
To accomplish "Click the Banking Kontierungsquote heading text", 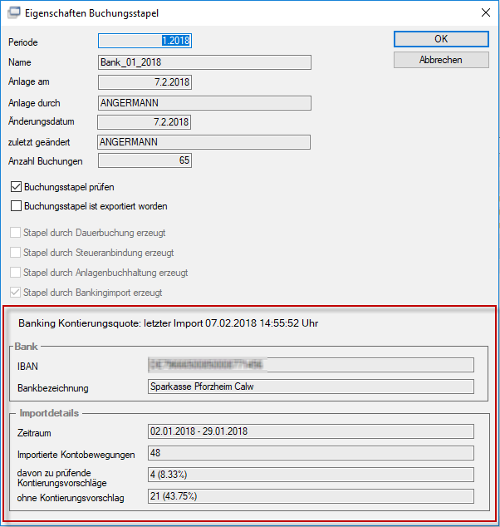I will (x=168, y=323).
